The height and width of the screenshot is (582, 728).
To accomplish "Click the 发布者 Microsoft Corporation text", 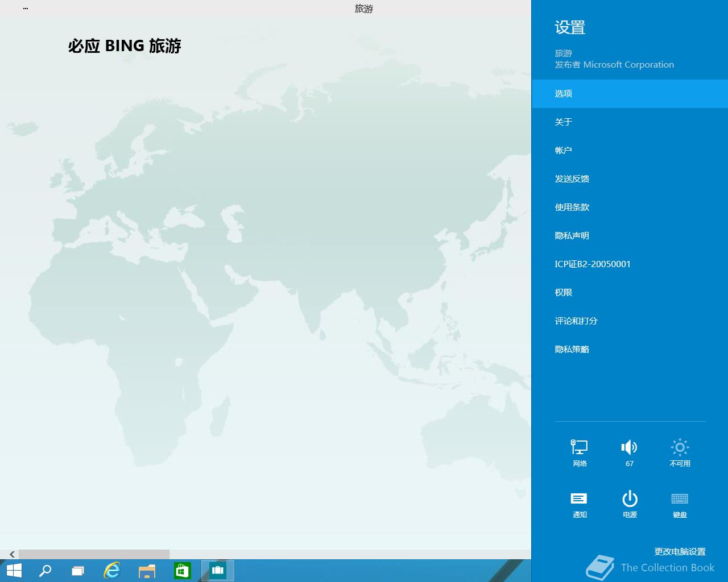I will click(614, 65).
